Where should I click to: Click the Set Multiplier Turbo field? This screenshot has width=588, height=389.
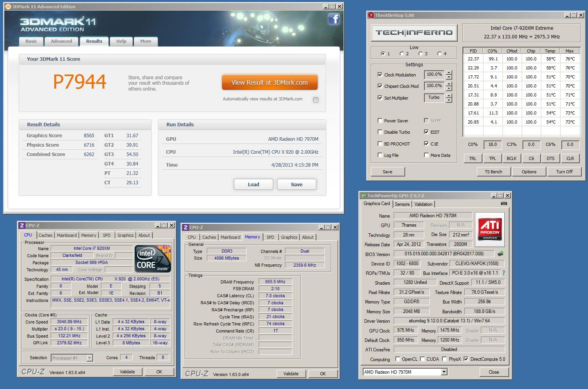point(434,98)
